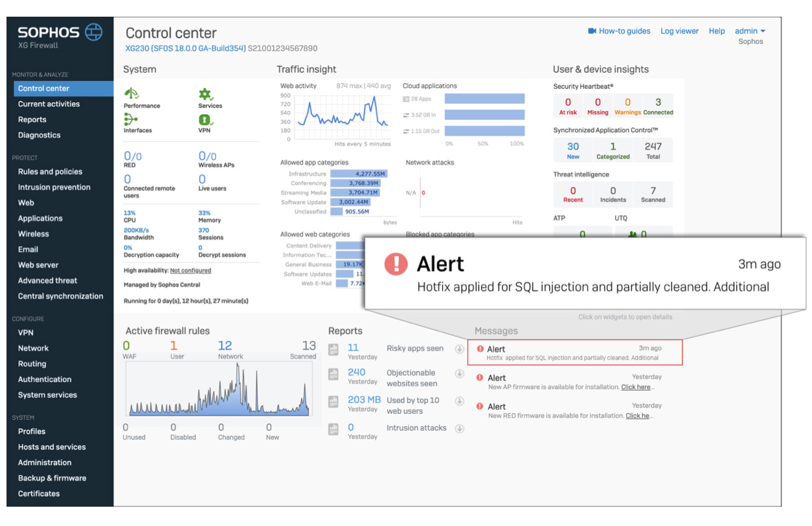This screenshot has height=526, width=812.
Task: Click here link in AP firmware alert
Action: click(x=636, y=387)
